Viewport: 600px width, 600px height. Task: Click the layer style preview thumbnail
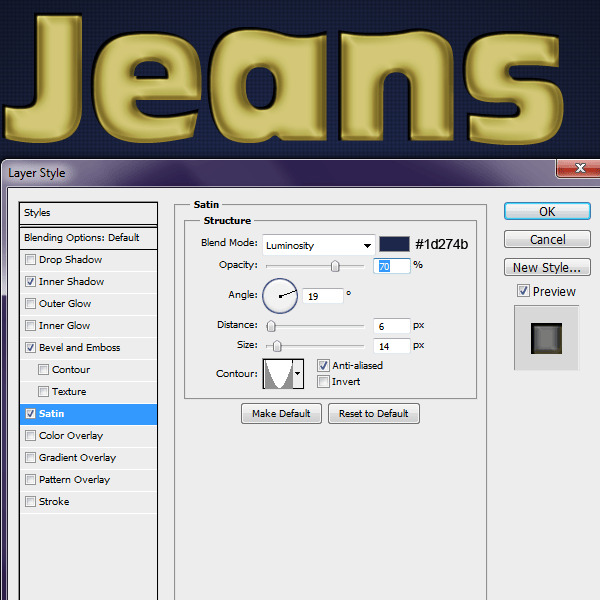546,337
